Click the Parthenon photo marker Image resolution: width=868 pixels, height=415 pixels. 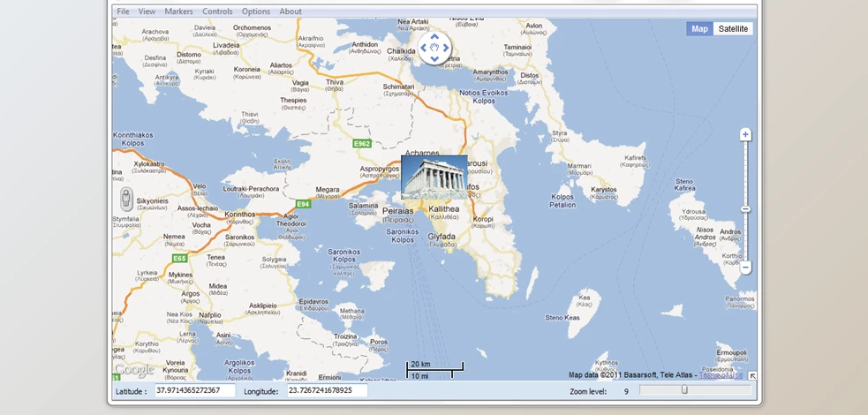[434, 177]
